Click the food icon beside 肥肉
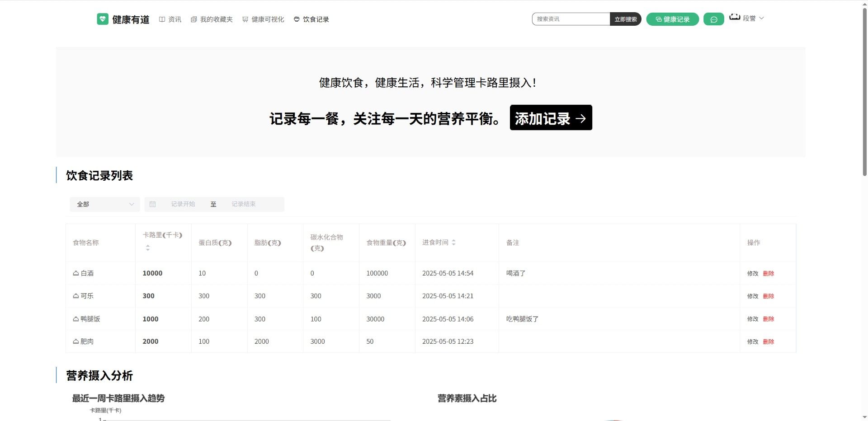 pos(76,341)
